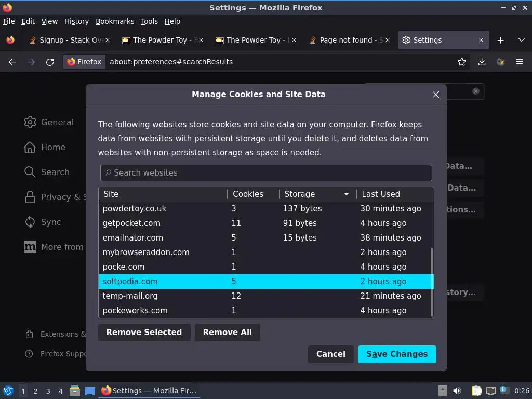The image size is (532, 399).
Task: Open the Edit menu
Action: [x=28, y=21]
